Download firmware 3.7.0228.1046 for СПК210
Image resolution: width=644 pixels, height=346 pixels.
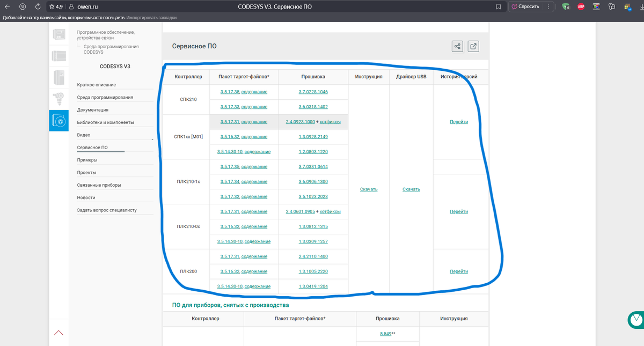click(313, 92)
